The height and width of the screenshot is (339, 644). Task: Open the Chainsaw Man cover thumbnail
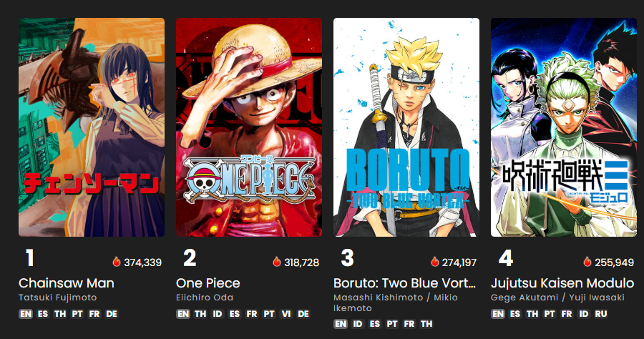coord(92,127)
